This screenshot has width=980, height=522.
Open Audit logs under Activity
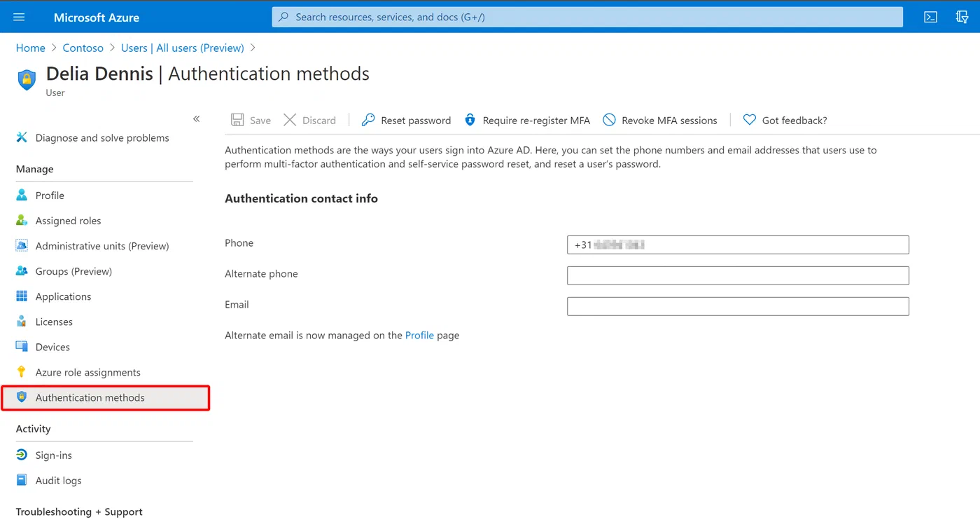(x=58, y=481)
